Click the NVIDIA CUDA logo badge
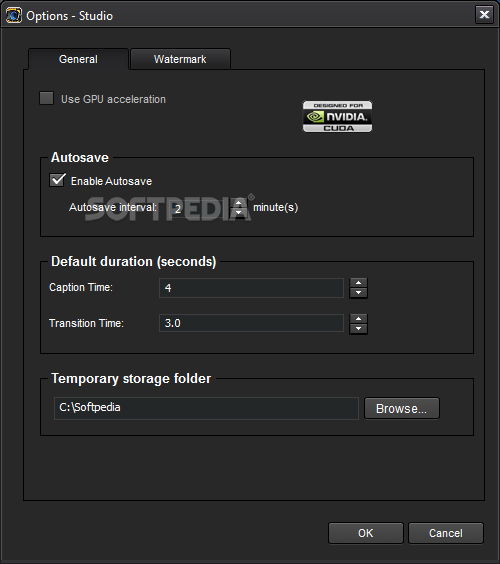The width and height of the screenshot is (500, 564). click(x=337, y=117)
